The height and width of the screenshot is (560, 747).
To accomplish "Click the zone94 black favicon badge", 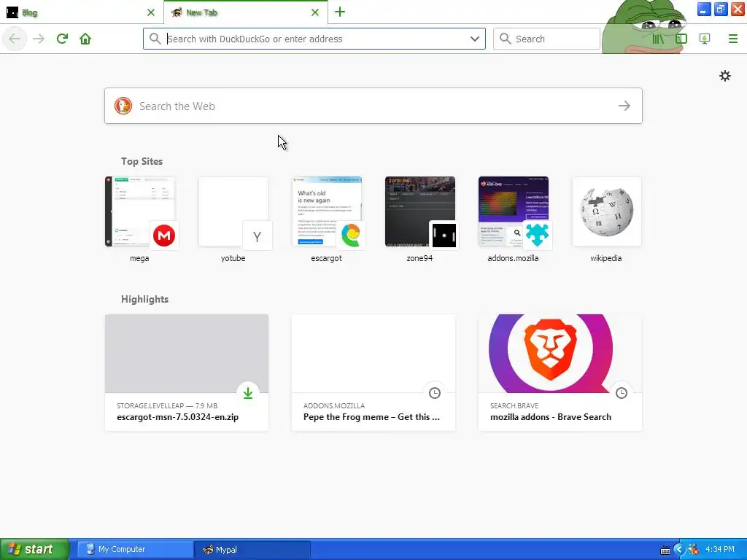I will click(x=444, y=236).
